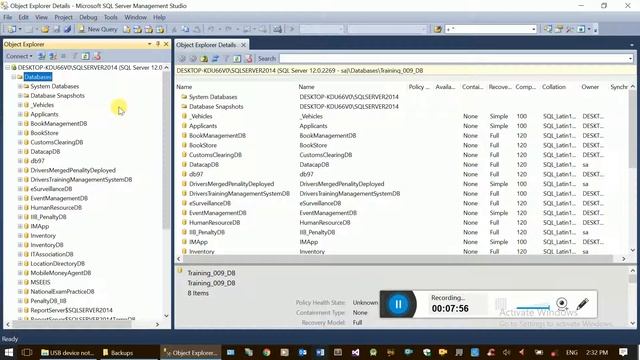
Task: Click Refresh icon in Object Explorer Details toolbar
Action: tap(237, 58)
